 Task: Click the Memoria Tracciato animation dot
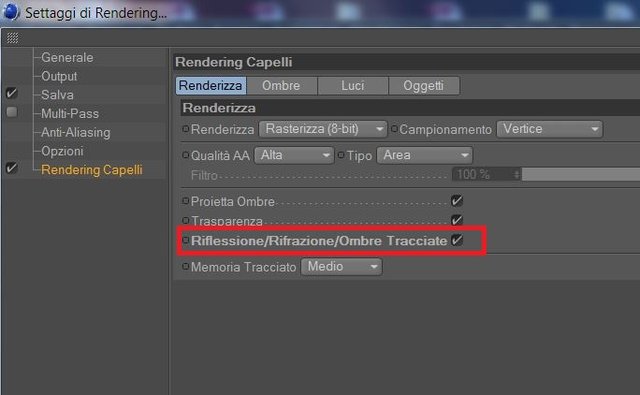point(186,266)
